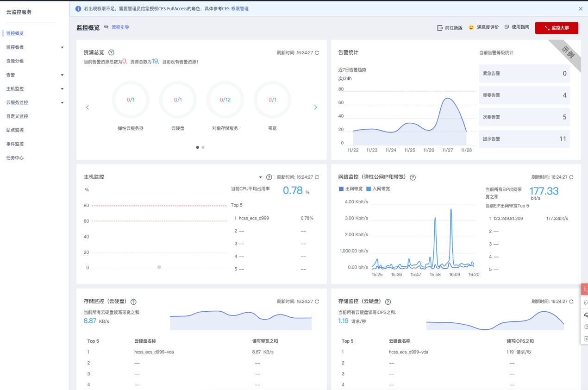588x390 pixels.
Task: Expand the sidebar 主机监控 arrow
Action: (62, 89)
